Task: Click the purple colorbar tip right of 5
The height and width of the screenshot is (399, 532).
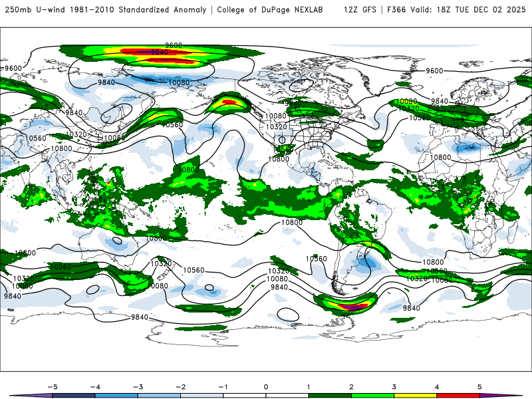Action: (x=501, y=396)
